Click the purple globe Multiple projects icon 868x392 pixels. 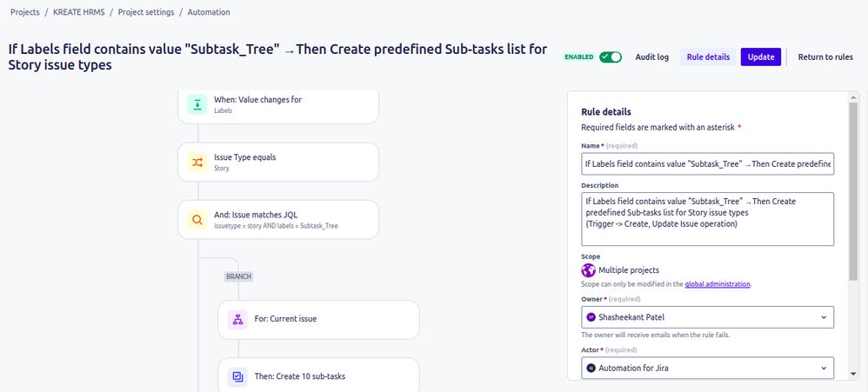[x=588, y=270]
